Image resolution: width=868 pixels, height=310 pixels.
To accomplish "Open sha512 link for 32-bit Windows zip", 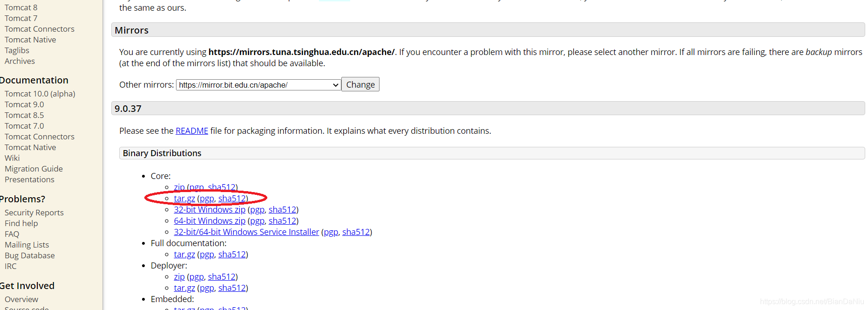I will point(282,210).
